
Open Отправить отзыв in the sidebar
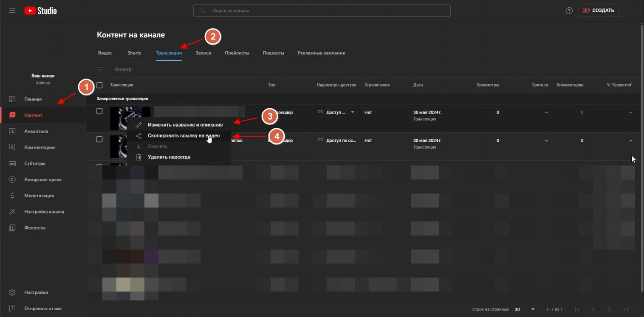tap(43, 309)
